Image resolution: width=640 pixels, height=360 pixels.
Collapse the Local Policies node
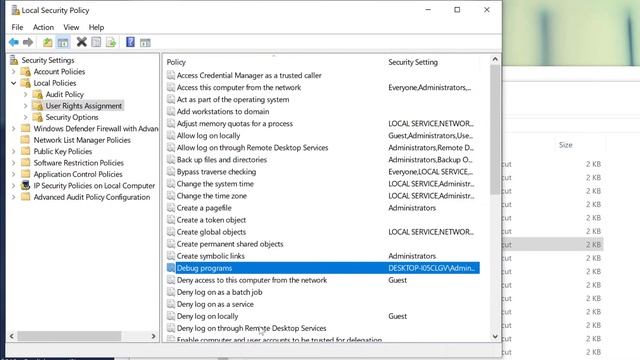tap(13, 83)
